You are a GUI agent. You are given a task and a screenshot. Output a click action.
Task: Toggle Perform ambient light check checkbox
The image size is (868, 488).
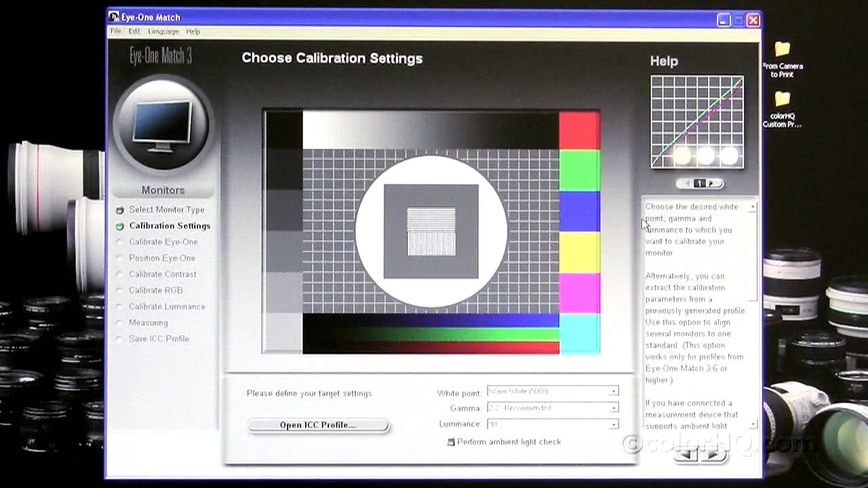click(451, 442)
